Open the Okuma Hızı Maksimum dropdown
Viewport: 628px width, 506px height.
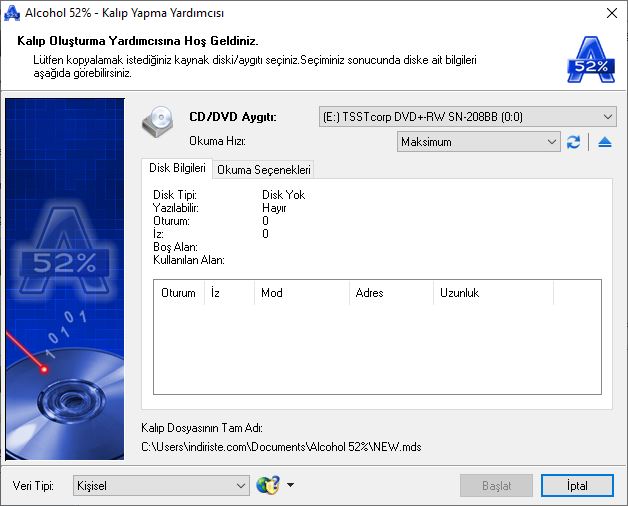478,142
